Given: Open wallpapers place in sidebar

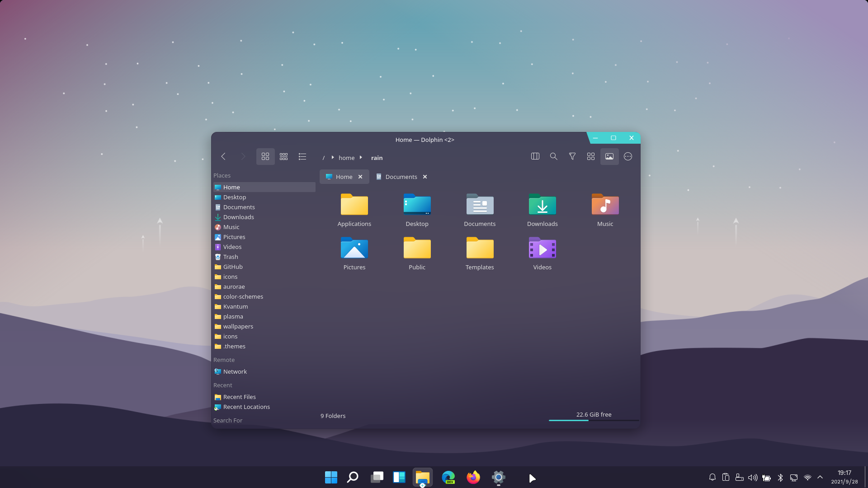Looking at the screenshot, I should pos(264,326).
